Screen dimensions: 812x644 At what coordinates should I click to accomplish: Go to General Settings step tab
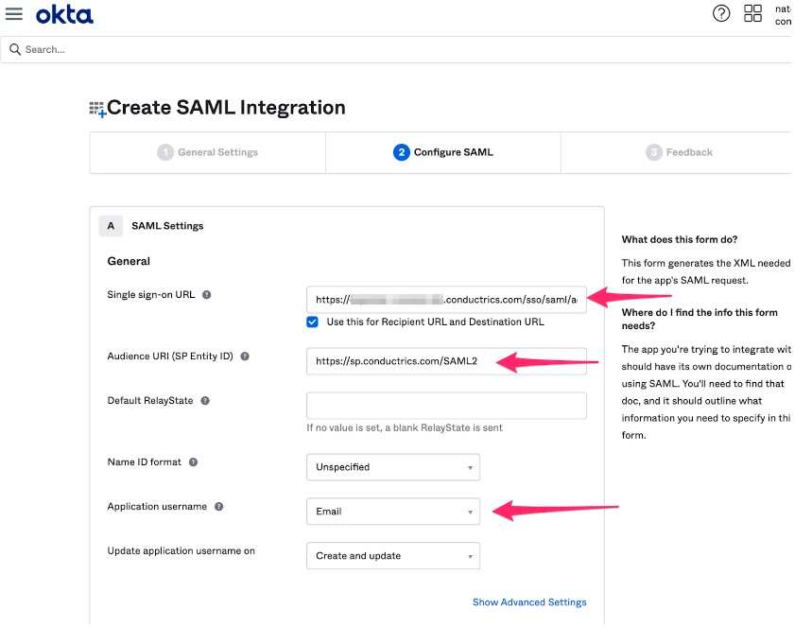[x=208, y=153]
